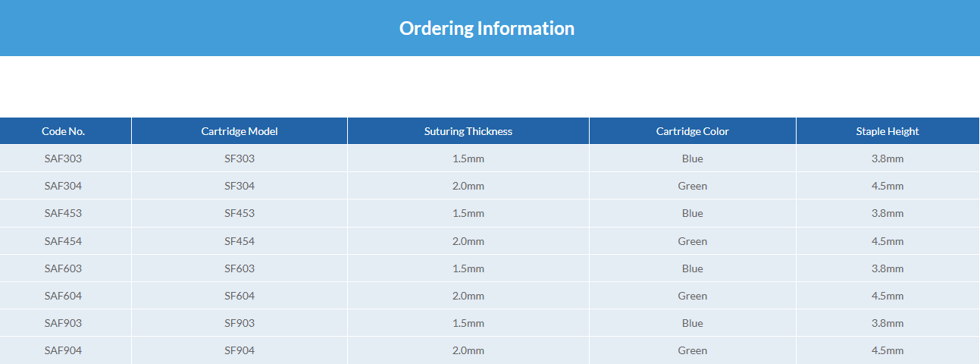This screenshot has width=980, height=364.
Task: Select cartridge model SF454
Action: point(240,241)
